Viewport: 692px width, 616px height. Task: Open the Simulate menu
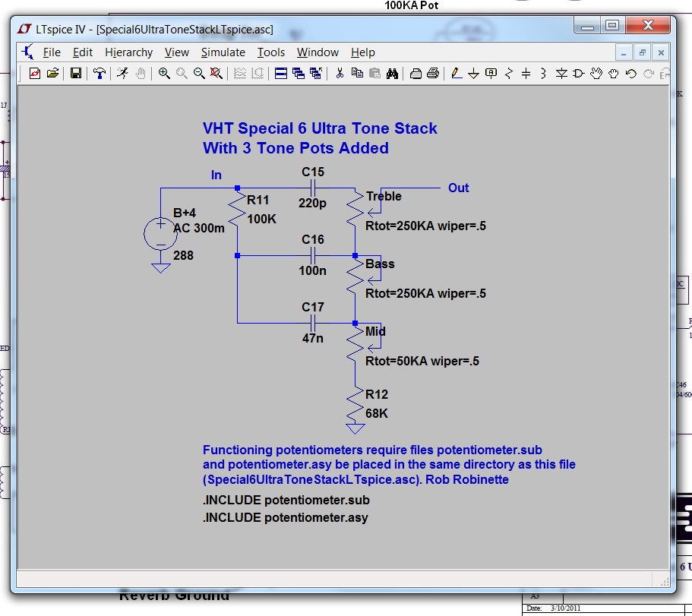coord(223,52)
